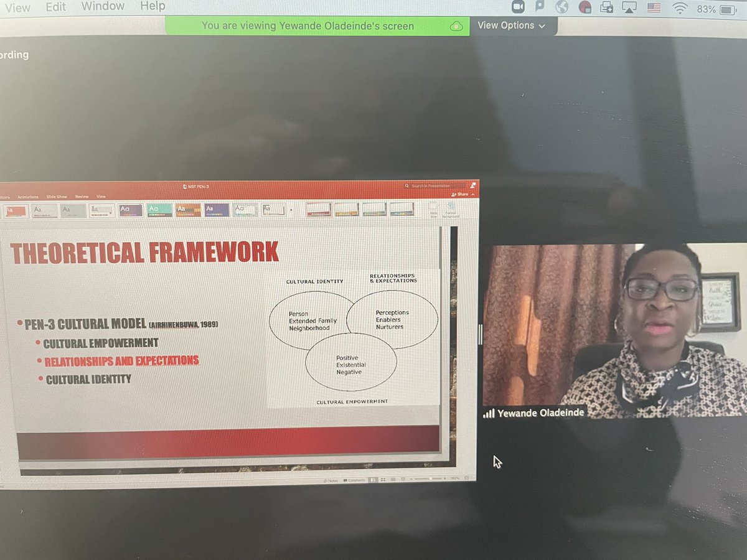Open the Animations tab in PowerPoint ribbon
Viewport: 747px width, 560px height.
coord(27,197)
